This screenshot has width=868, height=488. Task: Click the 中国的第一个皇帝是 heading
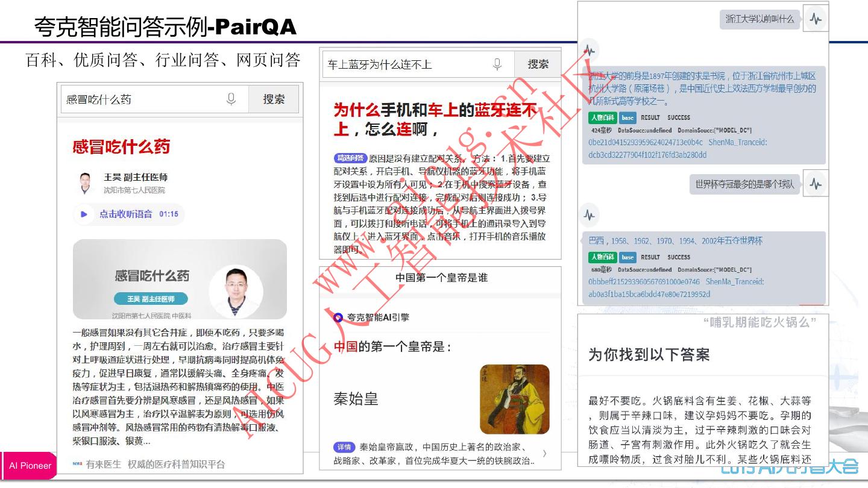[x=392, y=347]
